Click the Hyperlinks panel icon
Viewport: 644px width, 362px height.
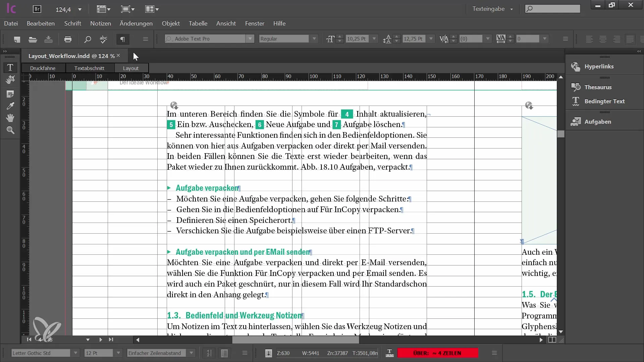point(576,66)
